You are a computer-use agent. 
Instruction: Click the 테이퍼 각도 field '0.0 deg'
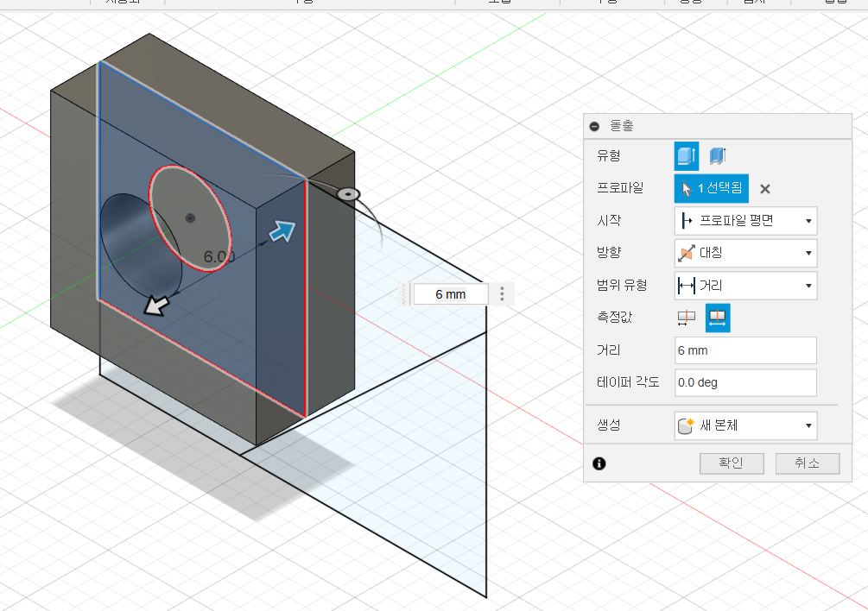(x=745, y=382)
